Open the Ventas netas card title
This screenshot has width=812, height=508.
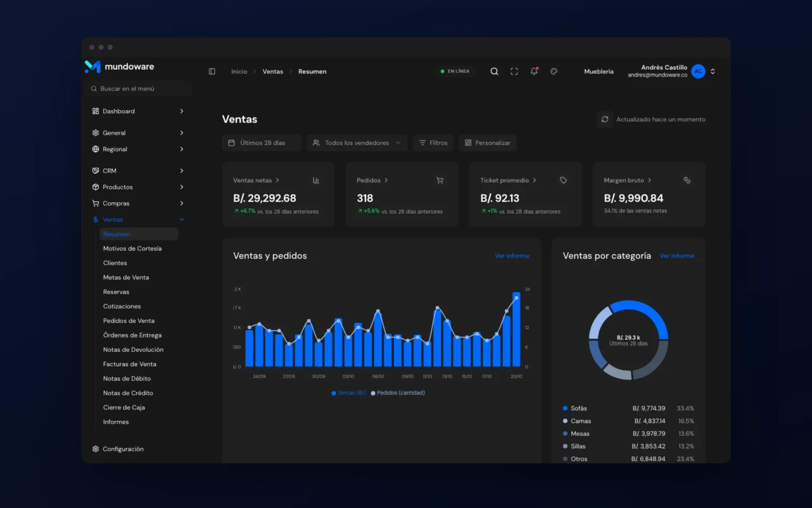click(256, 180)
